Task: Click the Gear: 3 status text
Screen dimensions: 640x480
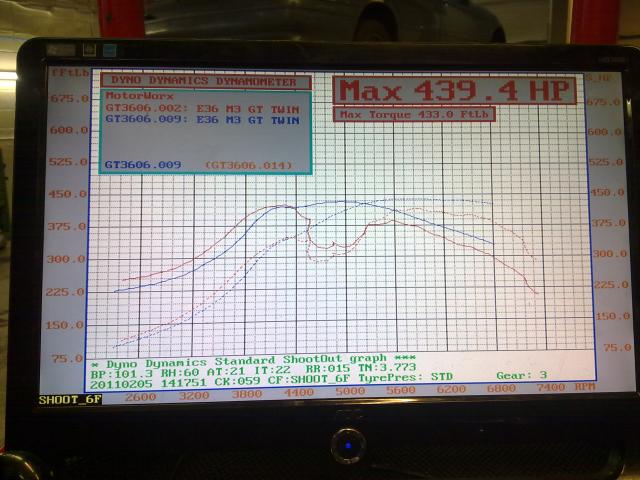Action: pos(523,374)
